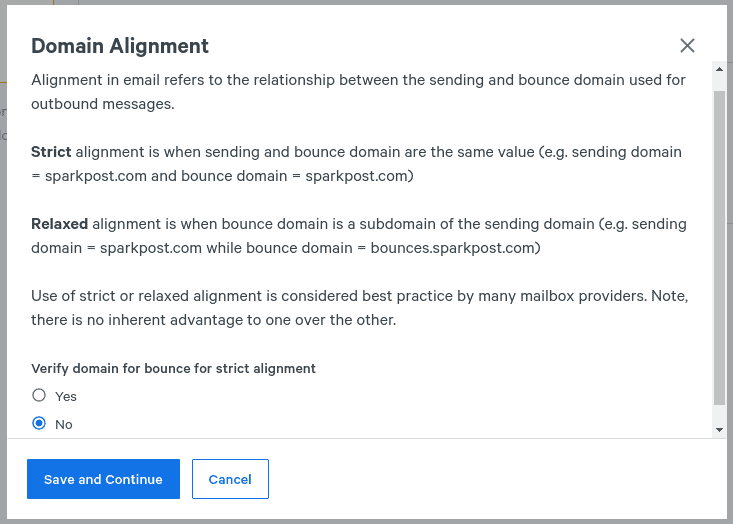Click the dialog's vertical scrollbar thumb
Viewport: 733px width, 524px height.
pyautogui.click(x=719, y=248)
